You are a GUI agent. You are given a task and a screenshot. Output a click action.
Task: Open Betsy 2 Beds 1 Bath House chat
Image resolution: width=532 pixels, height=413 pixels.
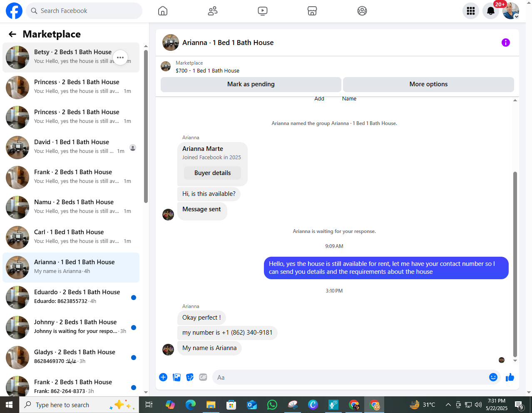(x=71, y=58)
